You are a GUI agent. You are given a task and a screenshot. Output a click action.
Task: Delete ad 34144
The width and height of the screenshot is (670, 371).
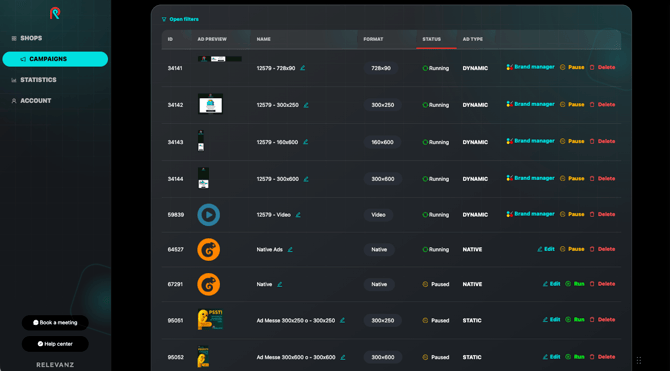pyautogui.click(x=602, y=179)
